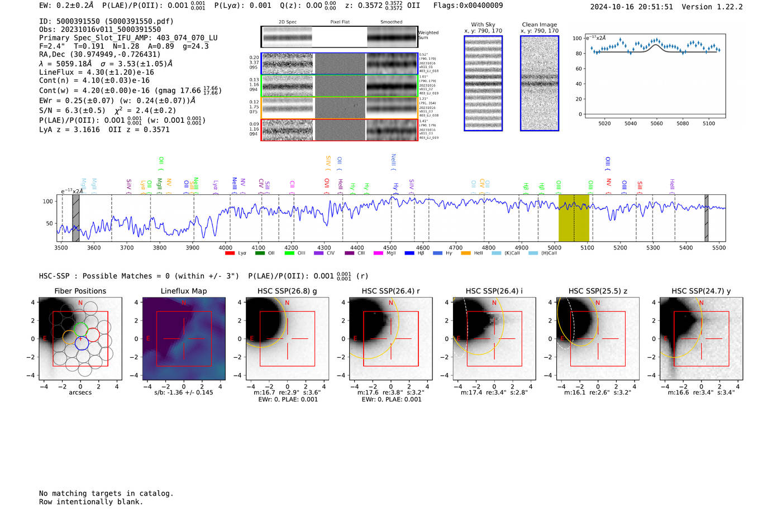The height and width of the screenshot is (532, 782).
Task: Click the z: 0.3572 OII header value
Action: tap(383, 6)
